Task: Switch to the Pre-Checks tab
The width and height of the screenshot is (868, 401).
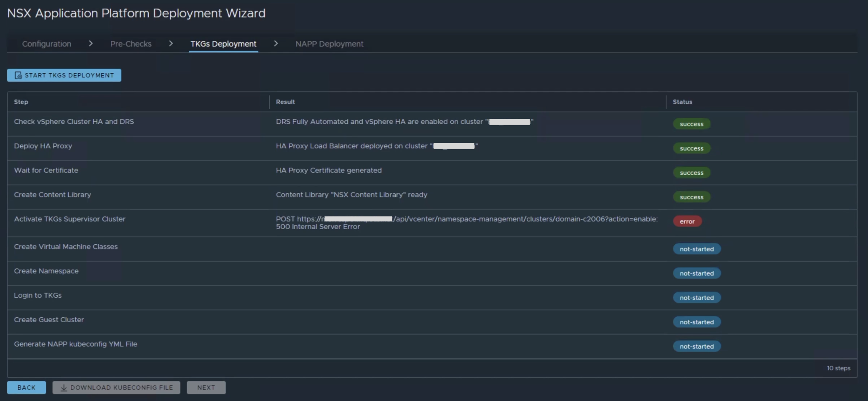Action: click(131, 44)
